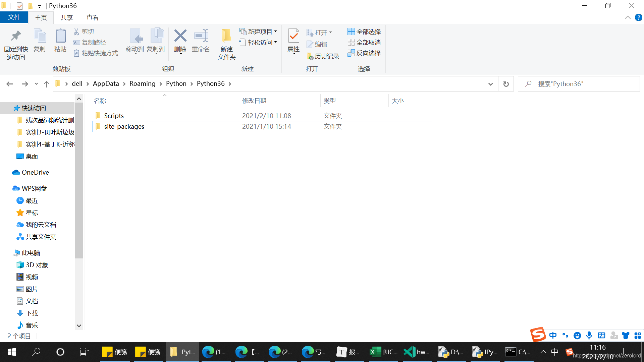Click Paste shortcut (粘贴快捷方式)

[96, 53]
